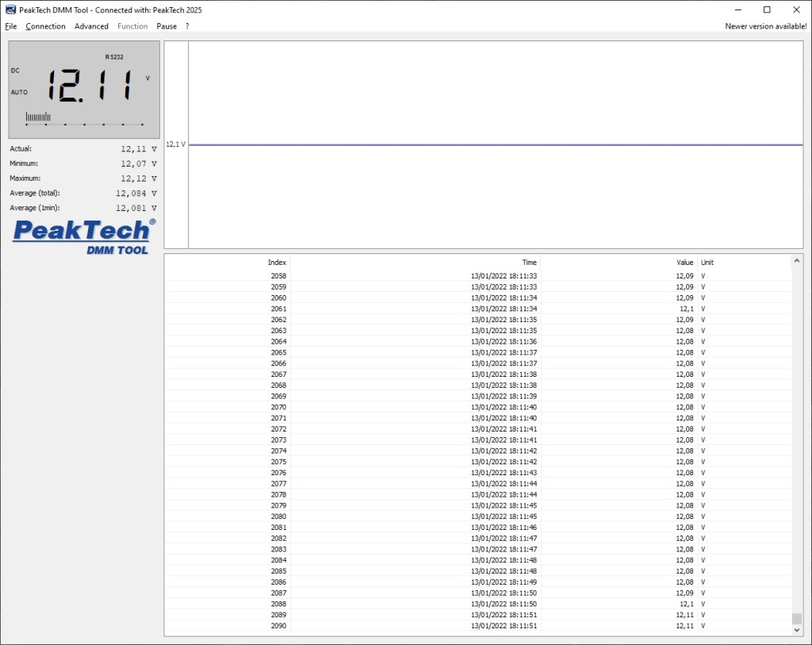
Task: Maximize the PeakTech DMM Tool window
Action: pyautogui.click(x=767, y=10)
